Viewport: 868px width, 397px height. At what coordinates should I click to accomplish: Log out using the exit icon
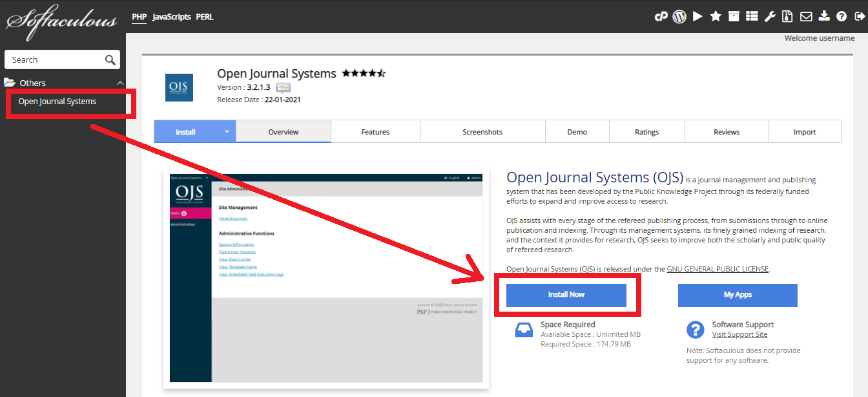pyautogui.click(x=859, y=16)
